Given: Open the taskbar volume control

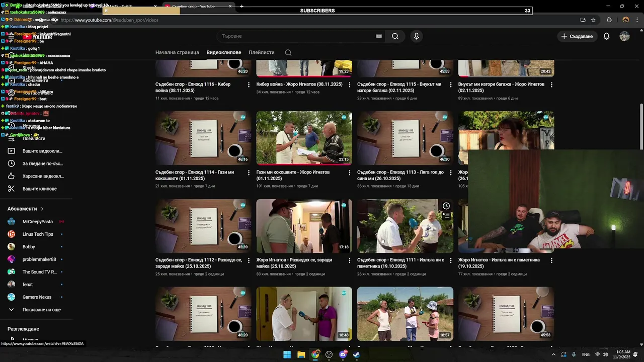Looking at the screenshot, I should pyautogui.click(x=605, y=354).
